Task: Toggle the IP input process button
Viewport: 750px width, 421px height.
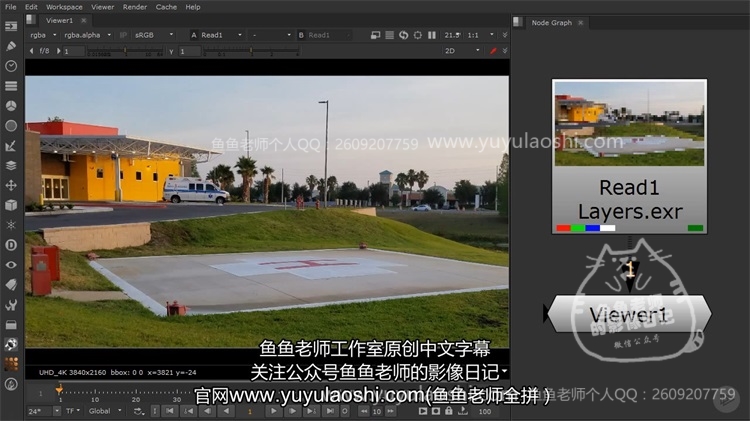Action: coord(123,35)
